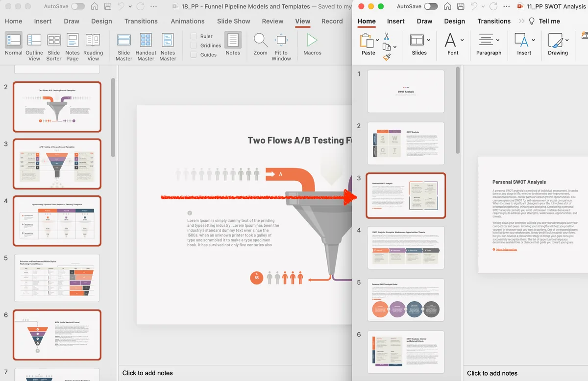Click the More Information link
The image size is (588, 381).
(x=506, y=250)
